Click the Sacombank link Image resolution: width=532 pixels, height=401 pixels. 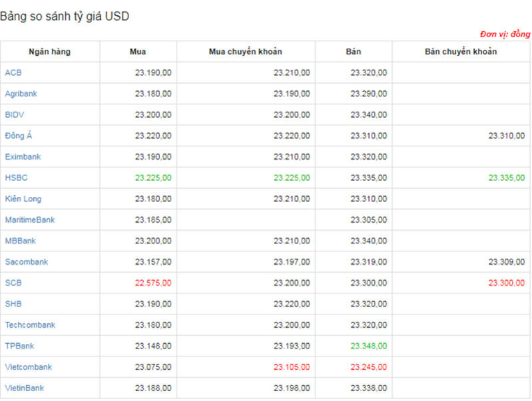click(27, 262)
